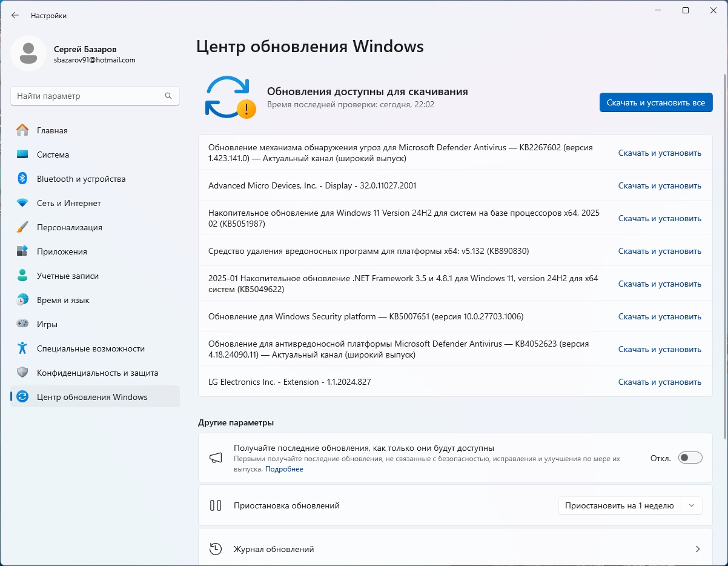
Task: Download the .NET Framework update KB5049622
Action: [660, 284]
